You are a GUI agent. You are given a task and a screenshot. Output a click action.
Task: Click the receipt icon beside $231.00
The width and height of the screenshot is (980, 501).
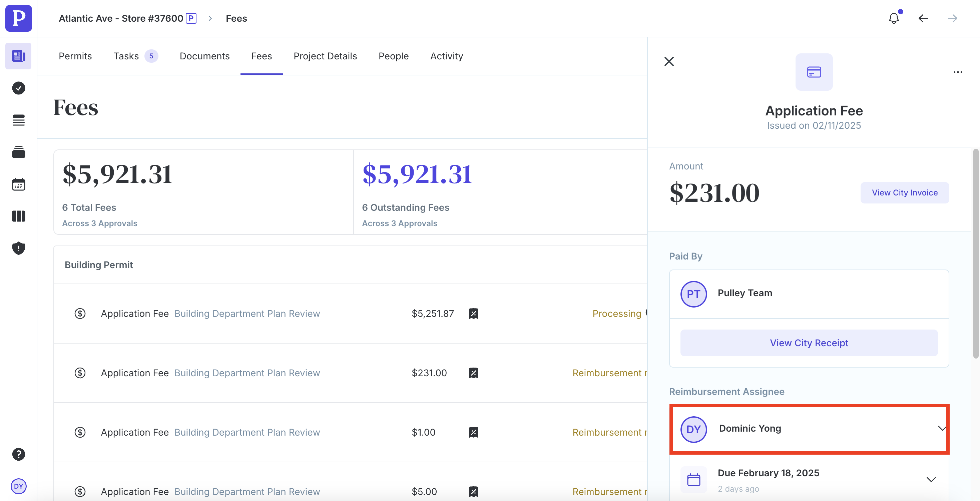pyautogui.click(x=473, y=373)
